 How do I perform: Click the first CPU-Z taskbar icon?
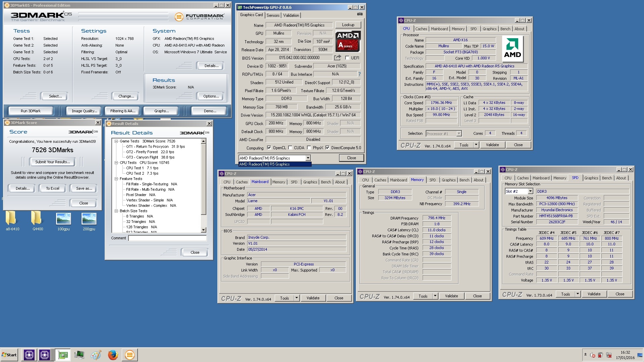pyautogui.click(x=29, y=355)
